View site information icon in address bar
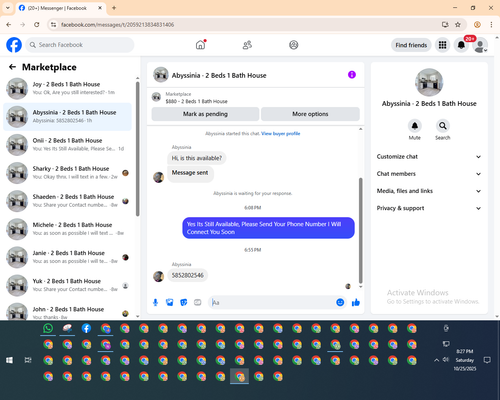 [53, 25]
